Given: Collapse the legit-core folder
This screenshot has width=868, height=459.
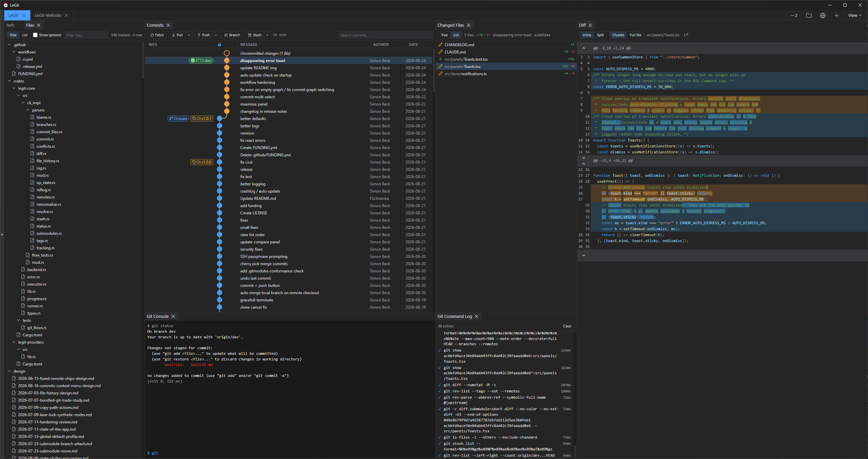Looking at the screenshot, I should point(14,88).
